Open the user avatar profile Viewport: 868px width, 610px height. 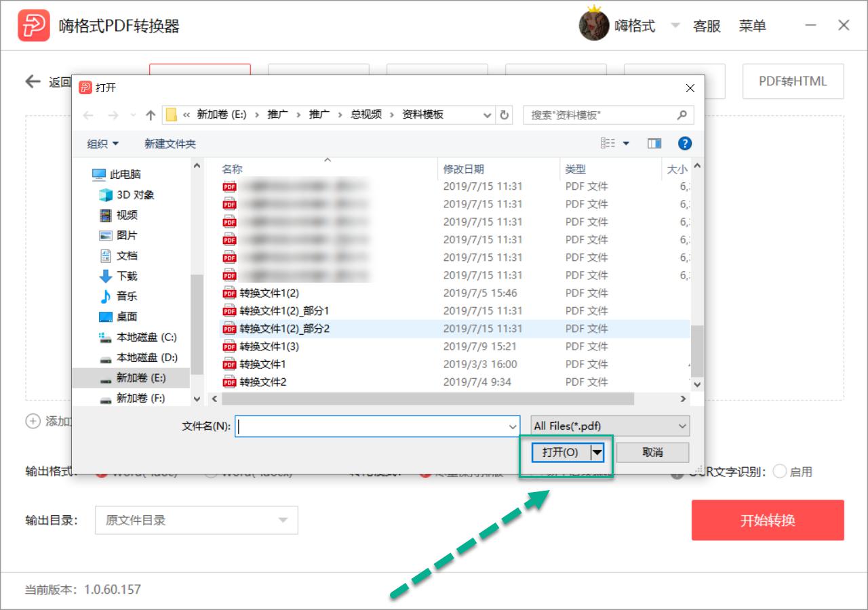(593, 26)
